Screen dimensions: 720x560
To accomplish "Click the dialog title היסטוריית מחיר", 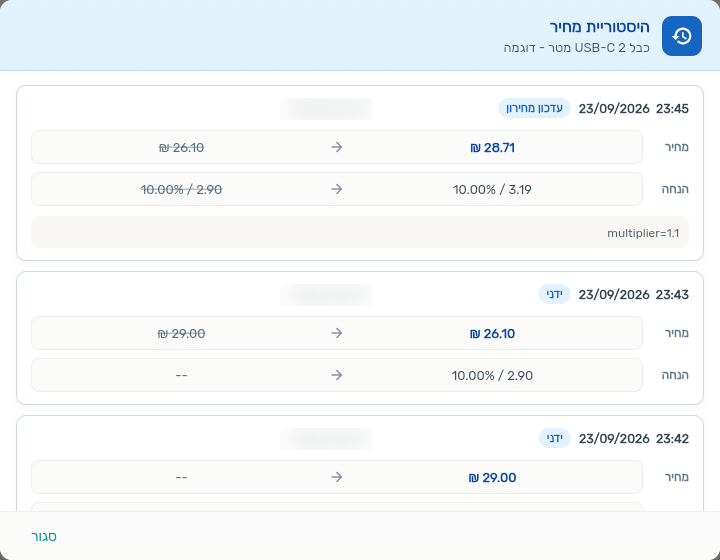I will pyautogui.click(x=599, y=27).
